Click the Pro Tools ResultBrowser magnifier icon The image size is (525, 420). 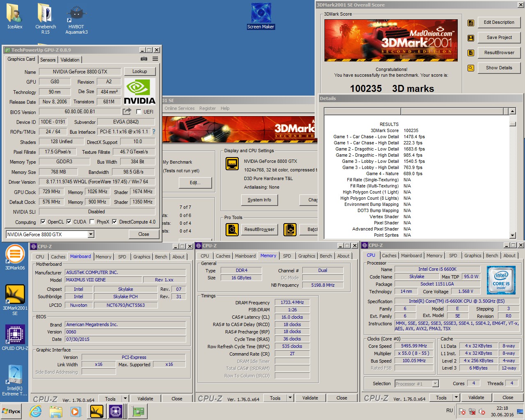232,229
